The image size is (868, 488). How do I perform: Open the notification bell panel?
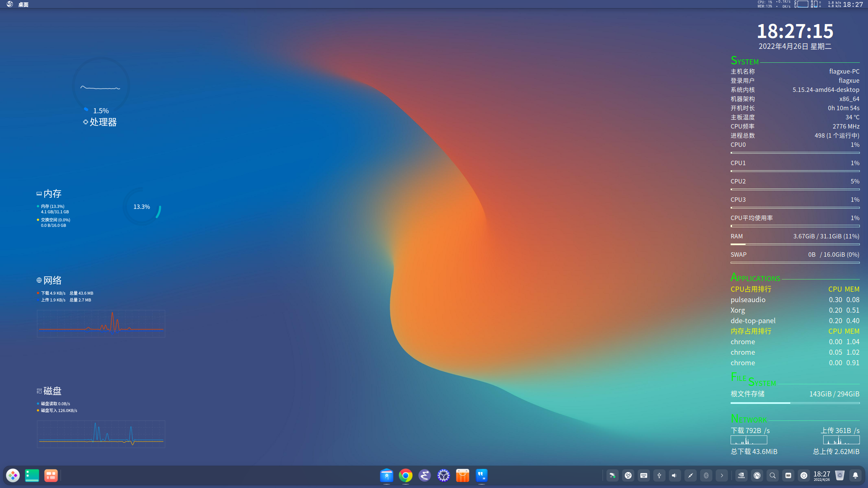(855, 475)
